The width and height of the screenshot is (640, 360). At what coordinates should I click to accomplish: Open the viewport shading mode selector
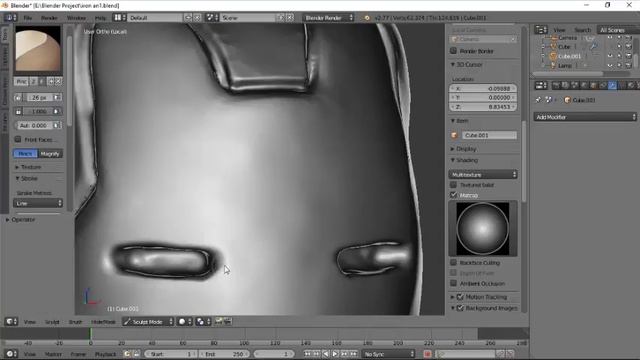[x=185, y=322]
